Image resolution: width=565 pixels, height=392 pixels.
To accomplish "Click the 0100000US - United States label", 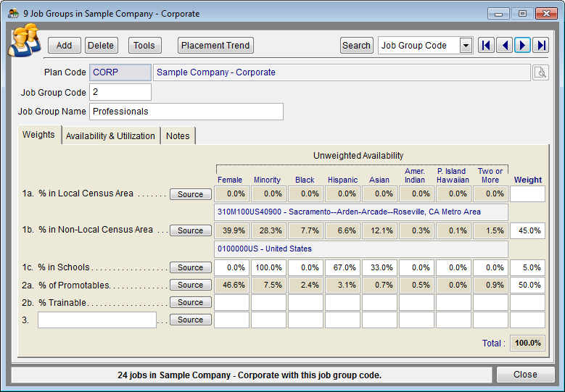I will (361, 249).
